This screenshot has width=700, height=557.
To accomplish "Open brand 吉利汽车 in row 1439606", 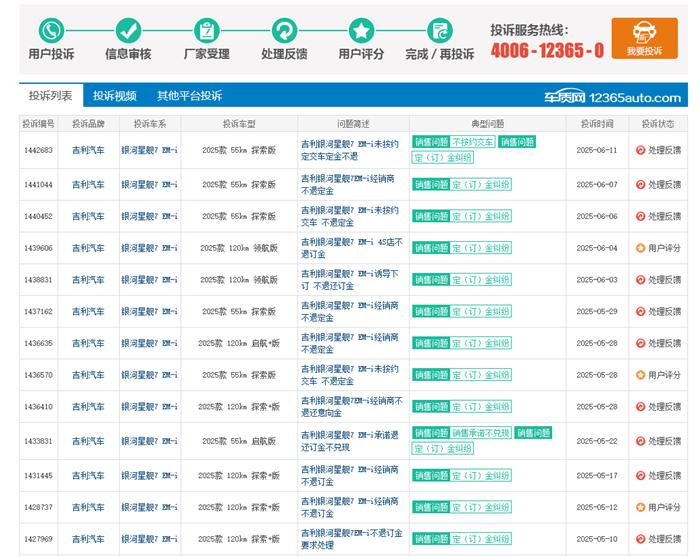I will click(x=88, y=248).
